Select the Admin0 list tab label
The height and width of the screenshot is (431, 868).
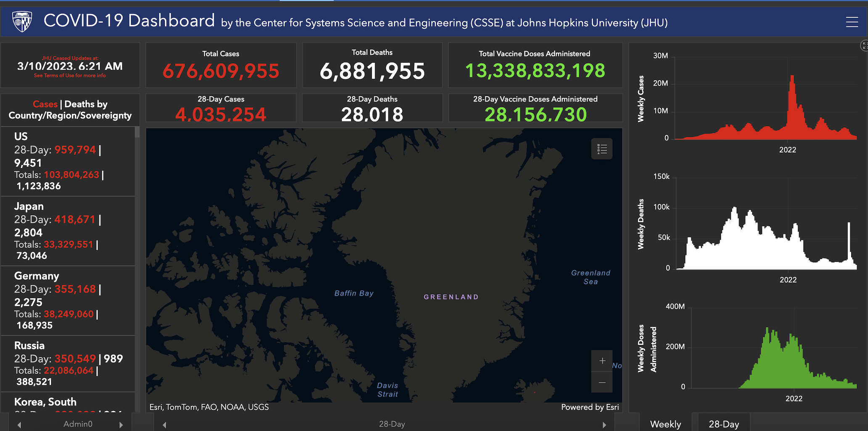pyautogui.click(x=78, y=424)
